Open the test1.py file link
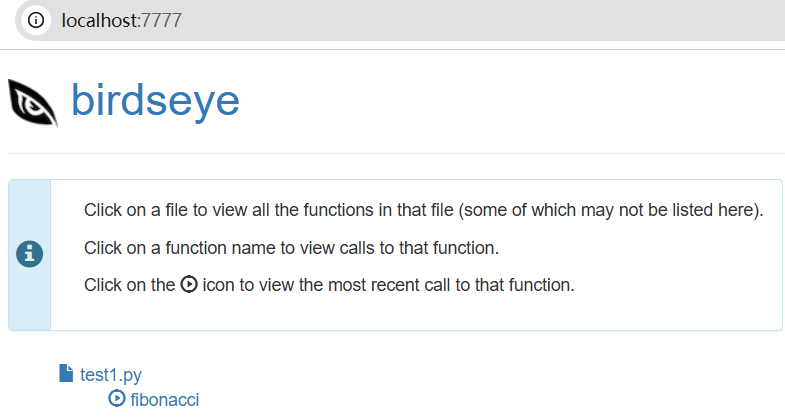This screenshot has width=785, height=418. coord(111,374)
